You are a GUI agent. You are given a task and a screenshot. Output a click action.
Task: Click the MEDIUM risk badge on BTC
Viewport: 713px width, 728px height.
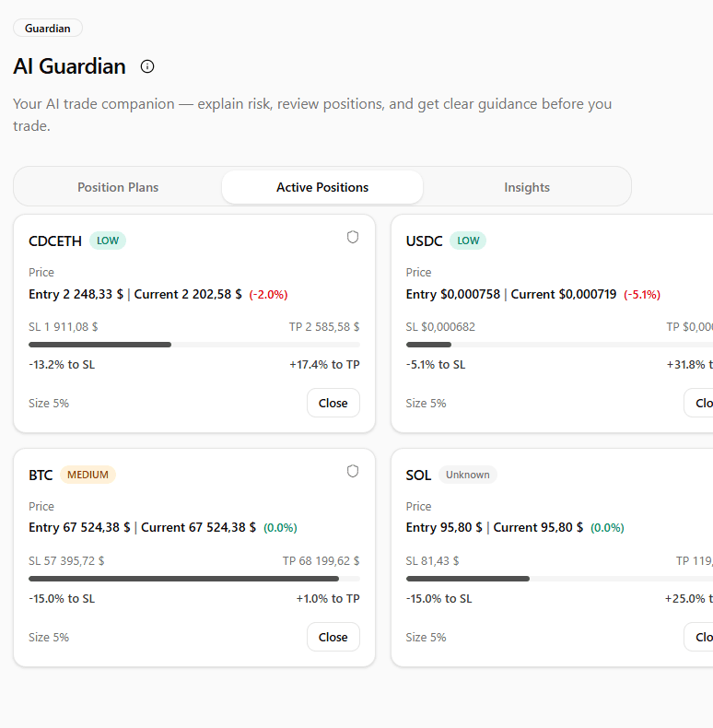tap(88, 475)
